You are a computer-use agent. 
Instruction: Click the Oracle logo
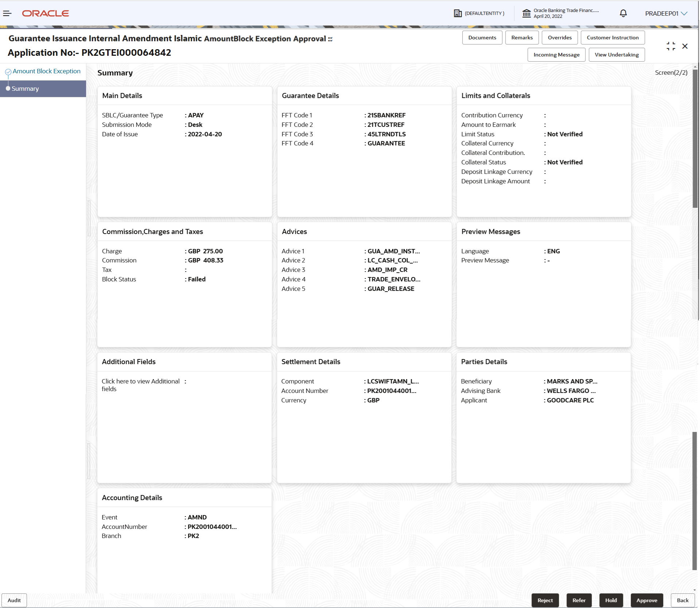[x=45, y=13]
